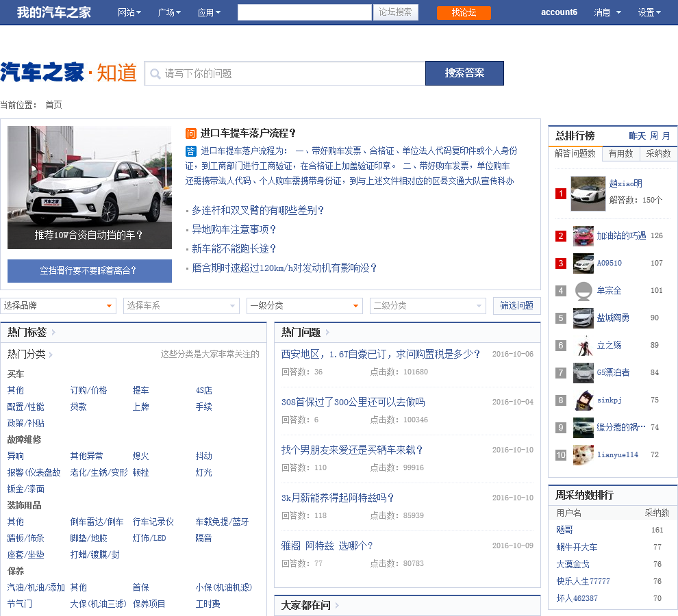Open user 飚哥 in weekly ranking
The width and height of the screenshot is (678, 616).
[x=565, y=530]
